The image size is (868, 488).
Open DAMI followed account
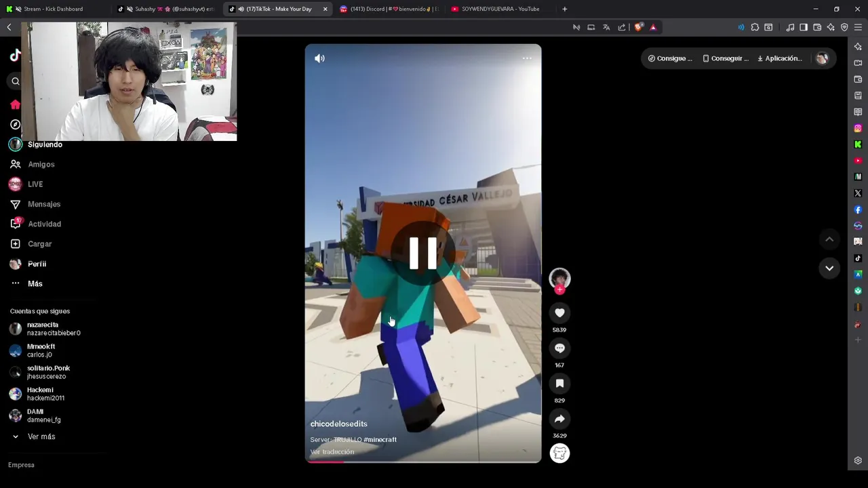click(43, 415)
